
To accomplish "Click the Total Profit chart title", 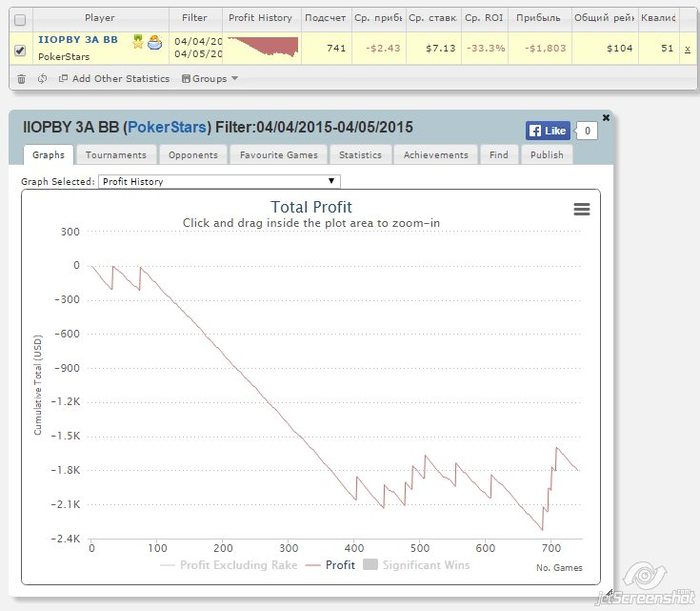I will pos(311,207).
